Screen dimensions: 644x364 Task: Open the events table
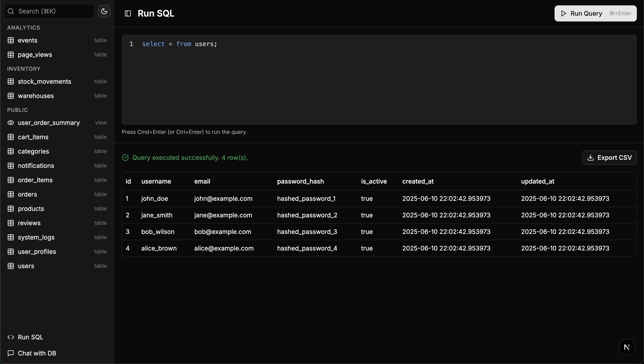(x=57, y=40)
